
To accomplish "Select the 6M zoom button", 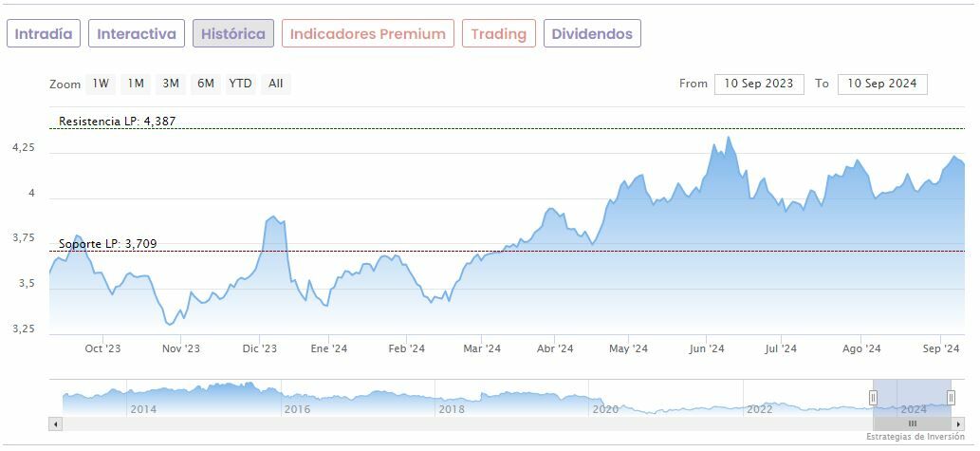I will coord(206,84).
